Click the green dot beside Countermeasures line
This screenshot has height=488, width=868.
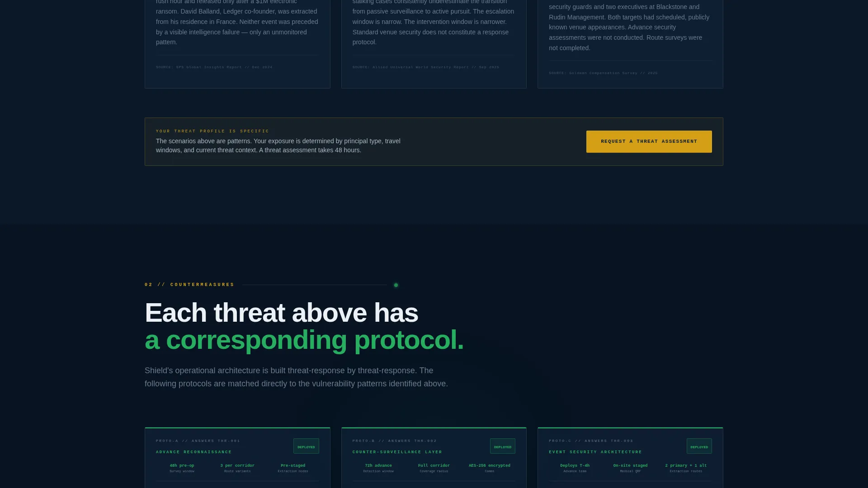click(x=396, y=285)
